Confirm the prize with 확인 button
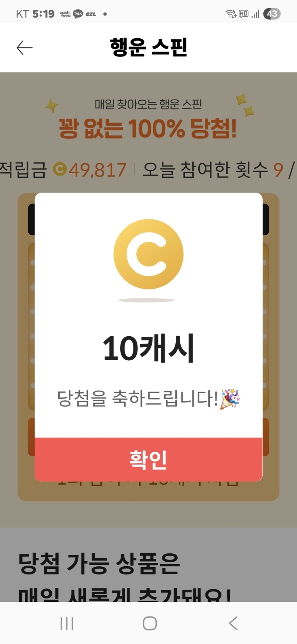 [x=148, y=460]
